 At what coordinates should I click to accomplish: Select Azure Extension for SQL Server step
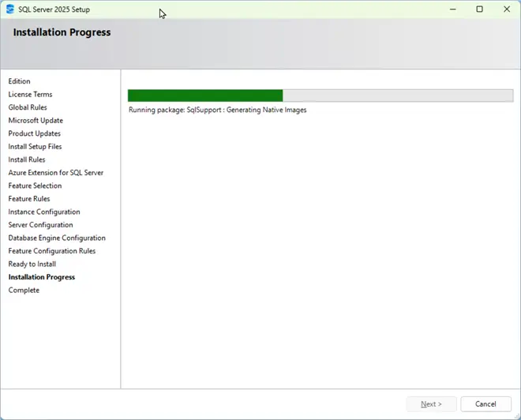pyautogui.click(x=56, y=172)
